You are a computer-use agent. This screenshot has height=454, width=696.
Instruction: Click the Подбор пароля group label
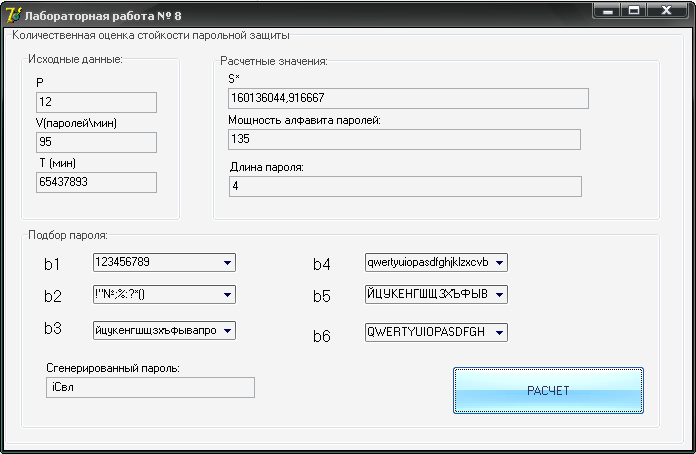(68, 235)
